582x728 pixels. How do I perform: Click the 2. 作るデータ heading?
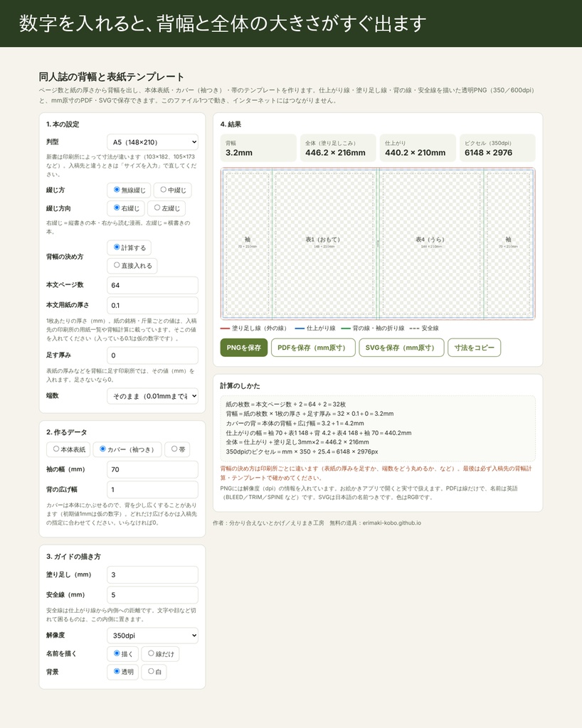tap(66, 432)
